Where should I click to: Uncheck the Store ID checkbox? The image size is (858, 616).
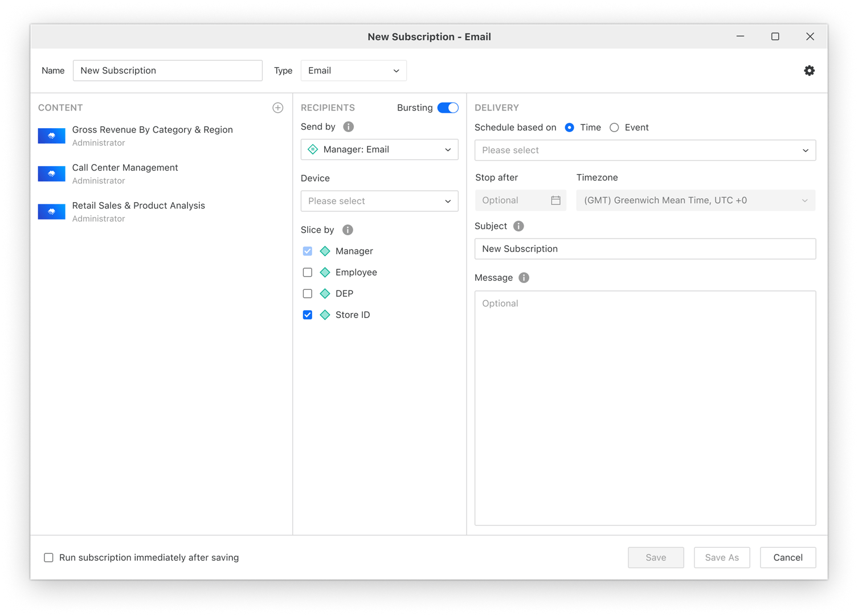click(308, 315)
